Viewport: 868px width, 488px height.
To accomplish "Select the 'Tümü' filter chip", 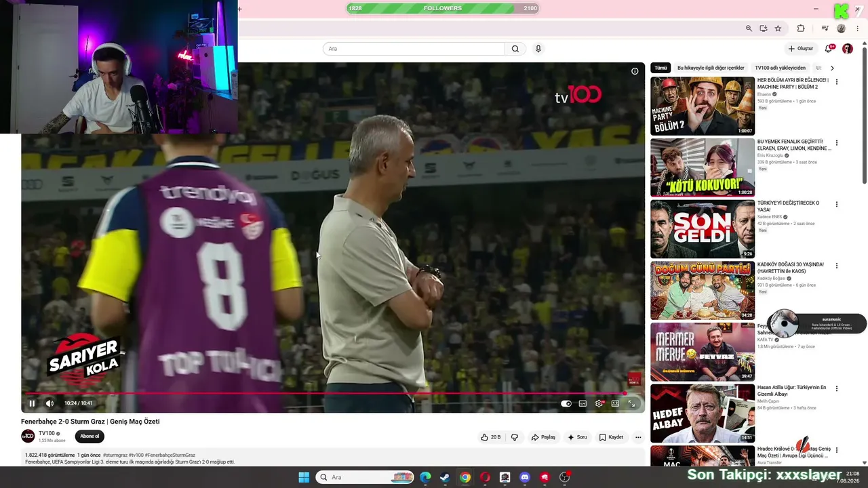I will (660, 68).
